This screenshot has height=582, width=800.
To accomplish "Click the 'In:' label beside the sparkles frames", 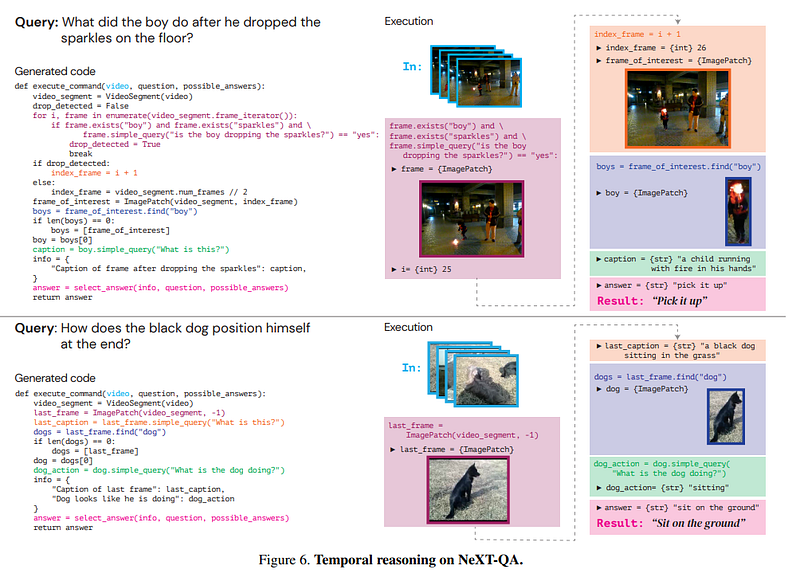I will click(412, 66).
